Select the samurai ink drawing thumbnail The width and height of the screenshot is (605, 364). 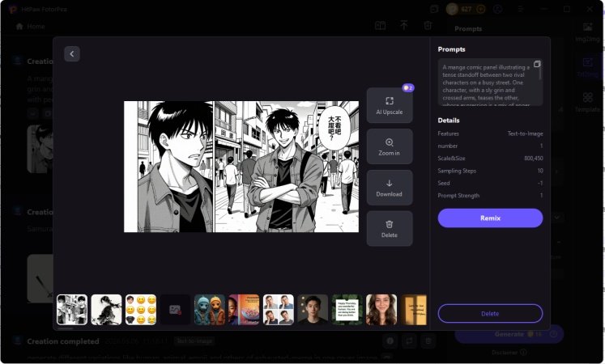tap(106, 310)
